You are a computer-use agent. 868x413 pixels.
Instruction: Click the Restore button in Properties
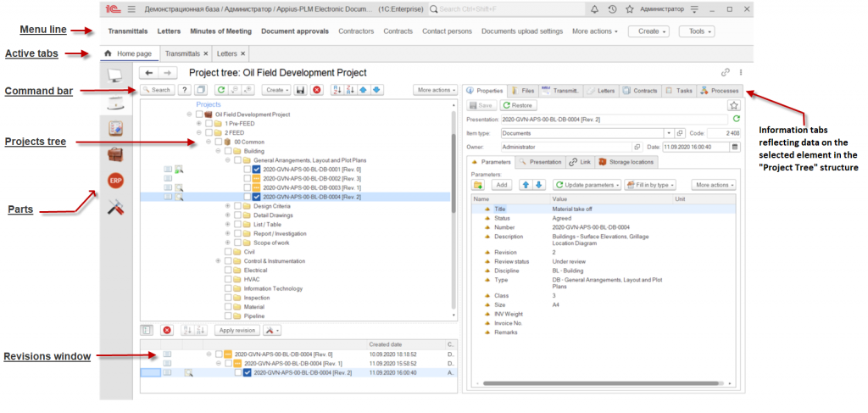pos(518,105)
